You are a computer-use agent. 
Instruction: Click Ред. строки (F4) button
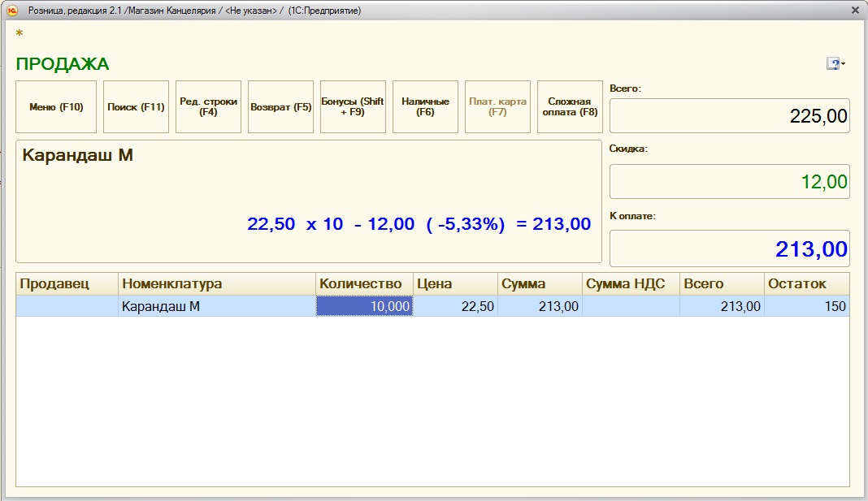[x=208, y=106]
